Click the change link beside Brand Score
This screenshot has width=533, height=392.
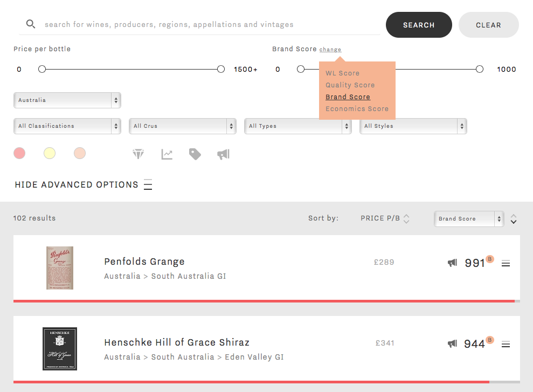click(x=330, y=50)
